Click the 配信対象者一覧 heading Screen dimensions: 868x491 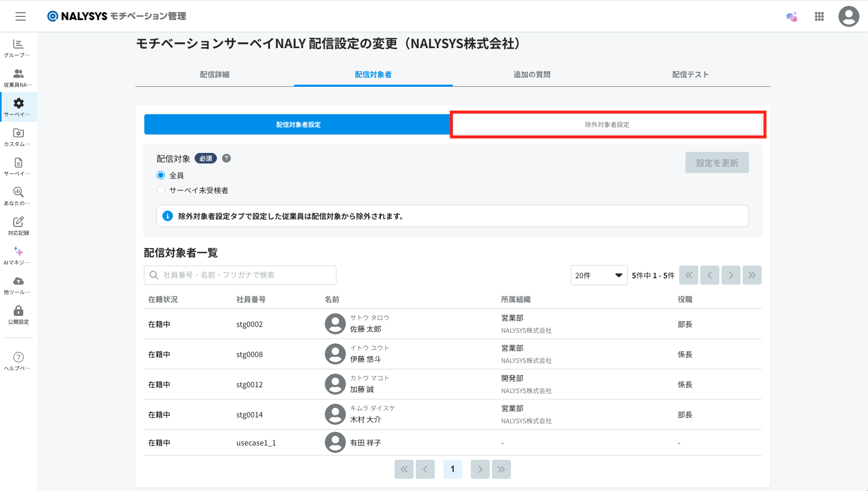pyautogui.click(x=181, y=253)
